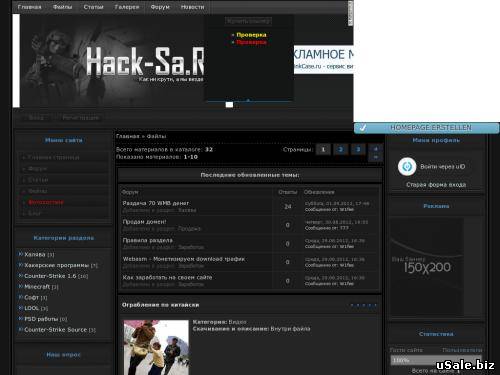Screen dimensions: 500x375
Task: Click the star rating of Ограбление по китайски
Action: pyautogui.click(x=363, y=305)
